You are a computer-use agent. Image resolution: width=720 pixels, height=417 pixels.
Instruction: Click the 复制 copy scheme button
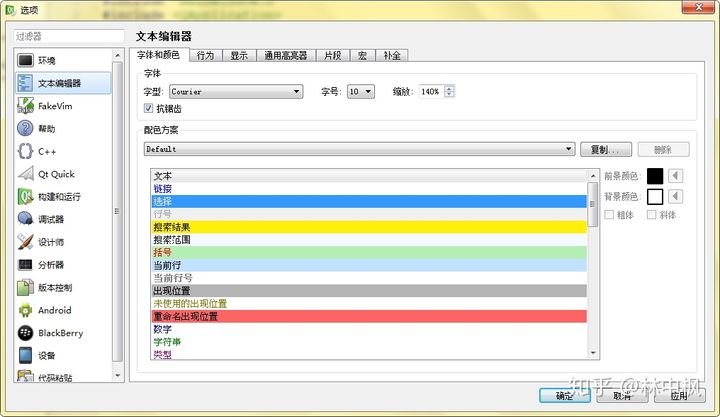pyautogui.click(x=605, y=149)
